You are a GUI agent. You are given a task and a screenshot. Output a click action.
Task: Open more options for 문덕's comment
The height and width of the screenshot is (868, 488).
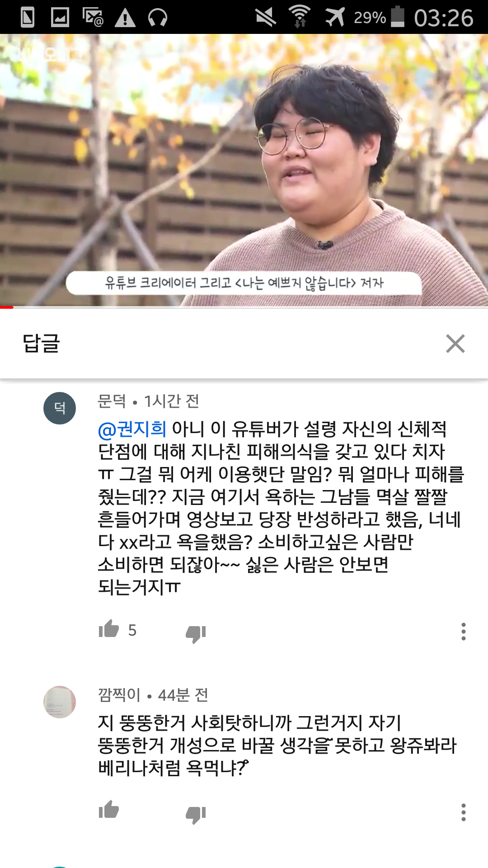463,631
